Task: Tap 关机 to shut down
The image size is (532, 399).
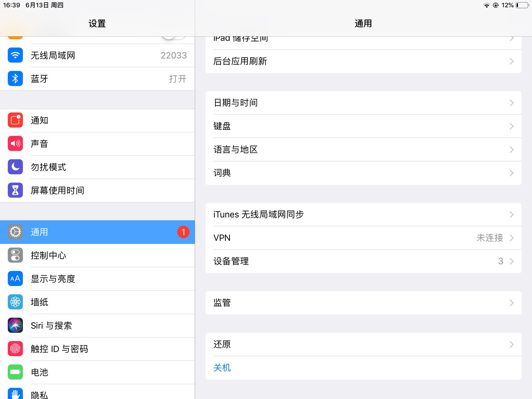Action: click(x=222, y=368)
